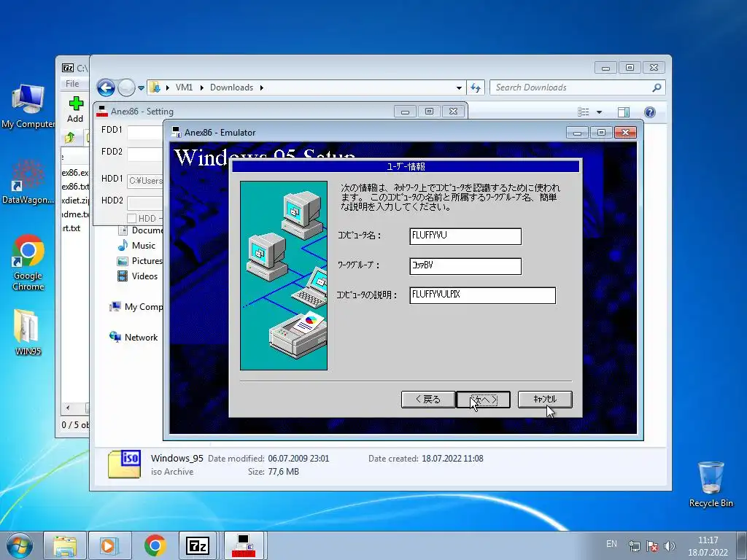Viewport: 747px width, 560px height.
Task: Select xdiet.zip in 7-Zip list
Action: [x=75, y=201]
